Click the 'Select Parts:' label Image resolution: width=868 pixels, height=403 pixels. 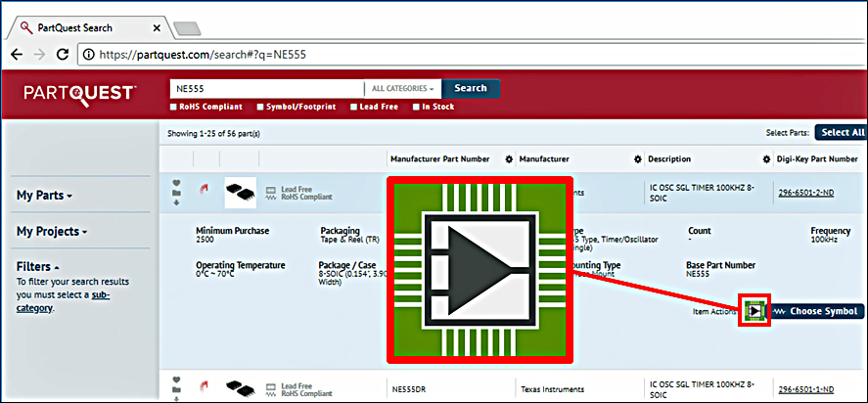coord(787,133)
